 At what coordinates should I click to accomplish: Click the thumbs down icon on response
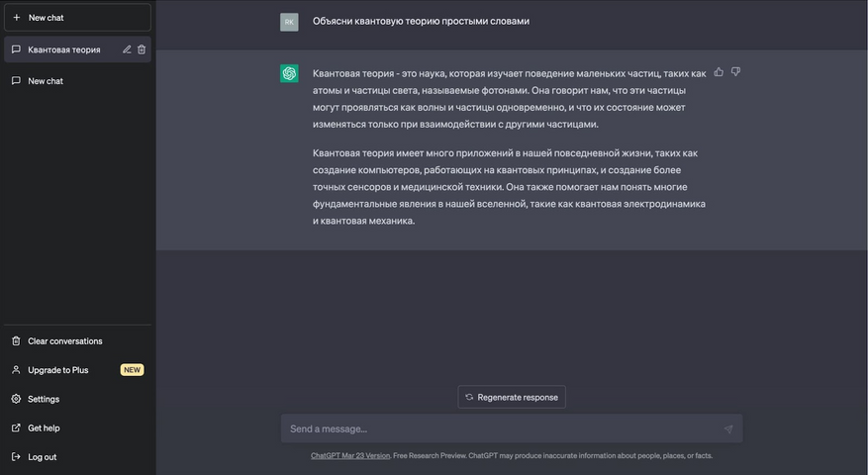click(735, 72)
